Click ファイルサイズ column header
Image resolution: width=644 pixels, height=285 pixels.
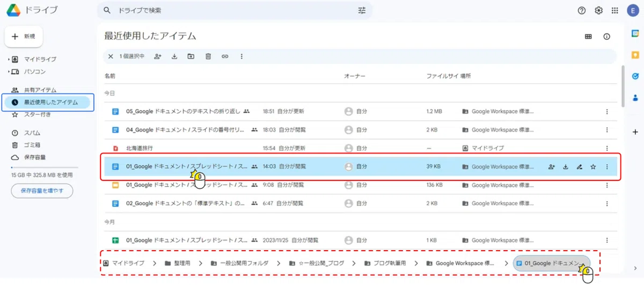click(442, 77)
